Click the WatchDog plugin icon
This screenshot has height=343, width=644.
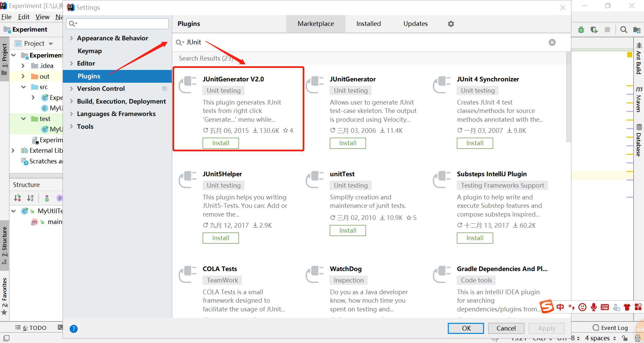(x=315, y=274)
